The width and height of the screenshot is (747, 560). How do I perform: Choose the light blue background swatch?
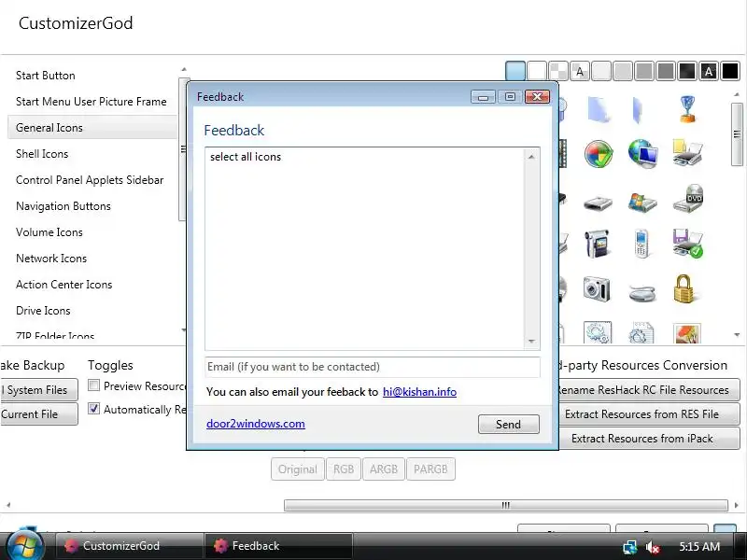pos(515,71)
